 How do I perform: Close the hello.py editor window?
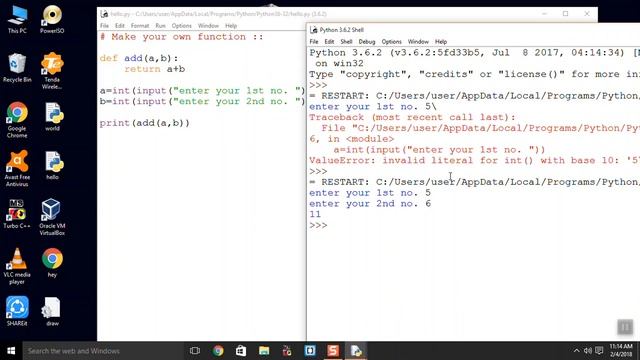pyautogui.click(x=587, y=14)
